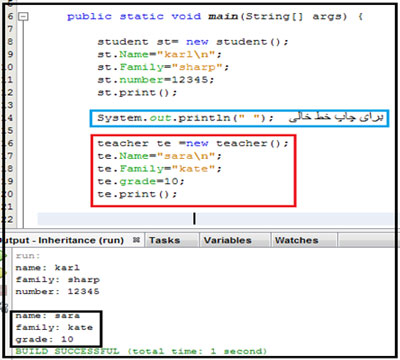Click the 'name: sara' output line

[x=48, y=315]
